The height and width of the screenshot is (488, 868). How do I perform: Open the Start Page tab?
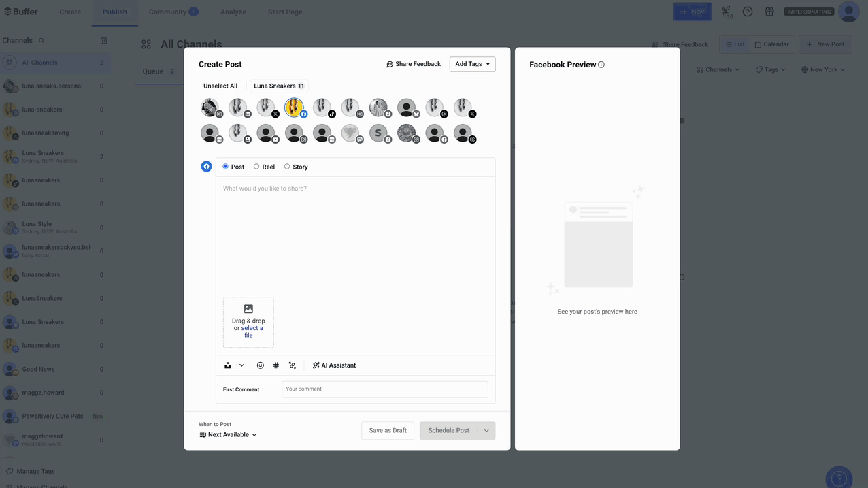pos(285,12)
